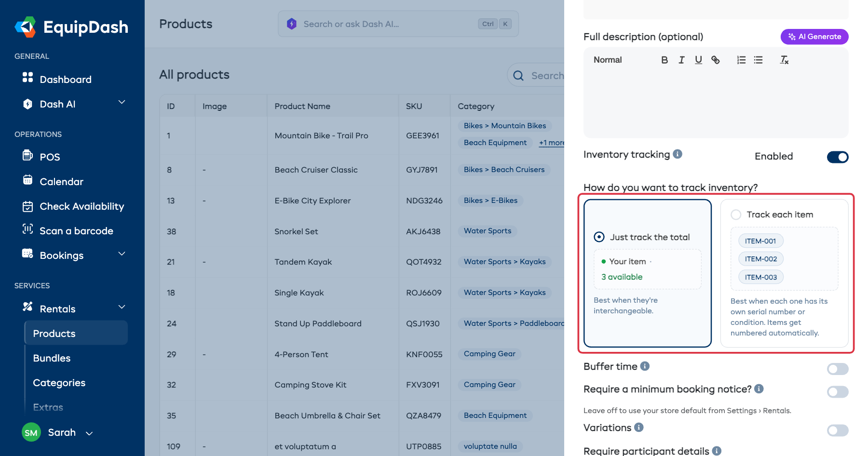
Task: Apply underline formatting in description editor
Action: [698, 60]
